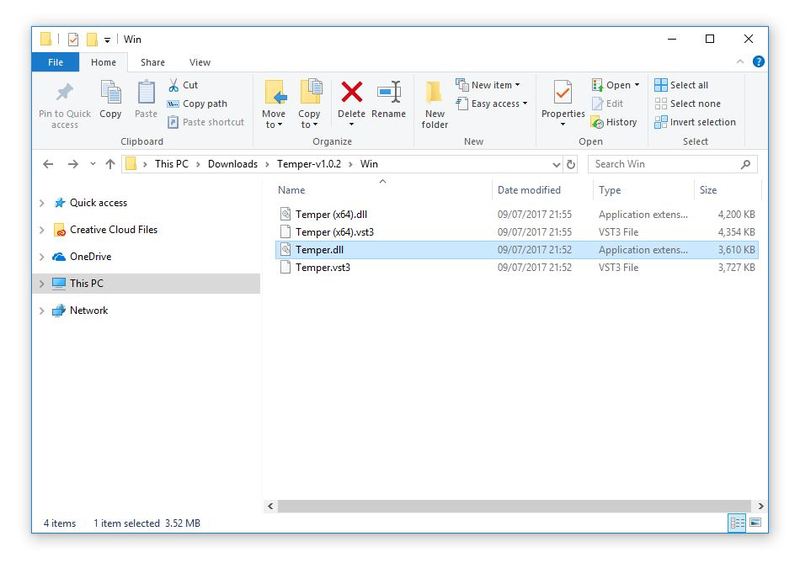Viewport: 800px width, 563px height.
Task: Open the File menu
Action: (55, 62)
